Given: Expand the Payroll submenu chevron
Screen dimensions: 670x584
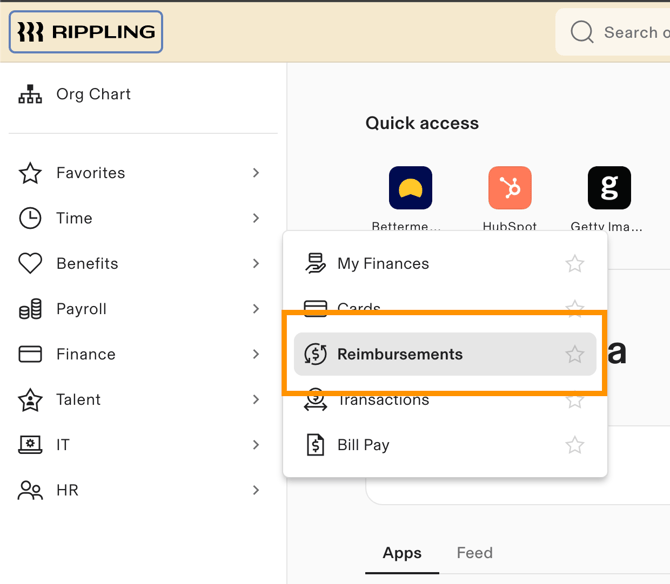Looking at the screenshot, I should pyautogui.click(x=256, y=309).
